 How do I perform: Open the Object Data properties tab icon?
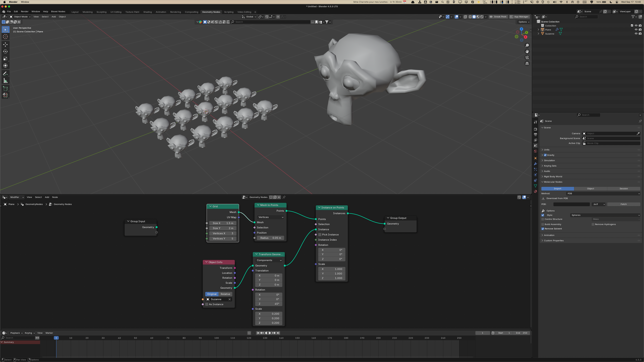(535, 186)
